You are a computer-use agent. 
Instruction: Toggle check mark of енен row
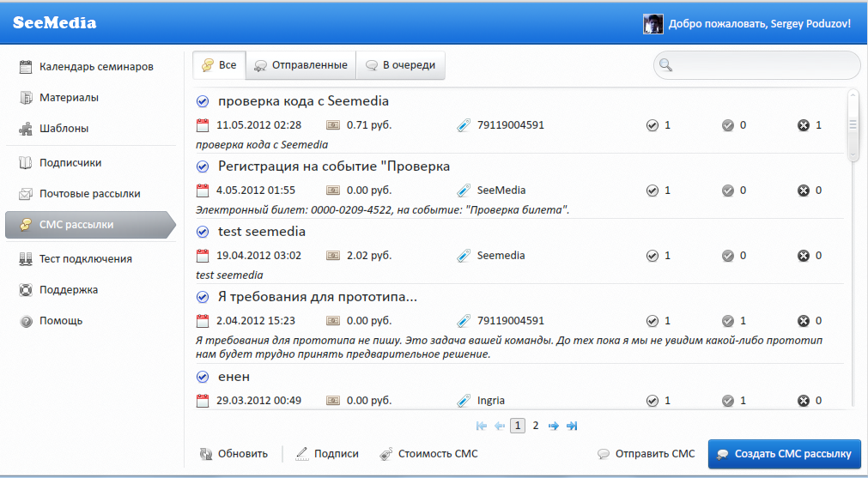pyautogui.click(x=203, y=377)
